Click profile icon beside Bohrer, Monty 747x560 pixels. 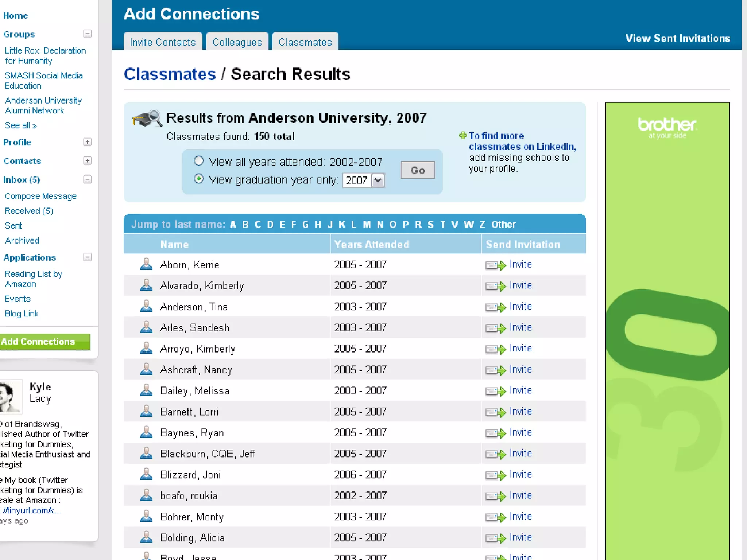coord(146,516)
